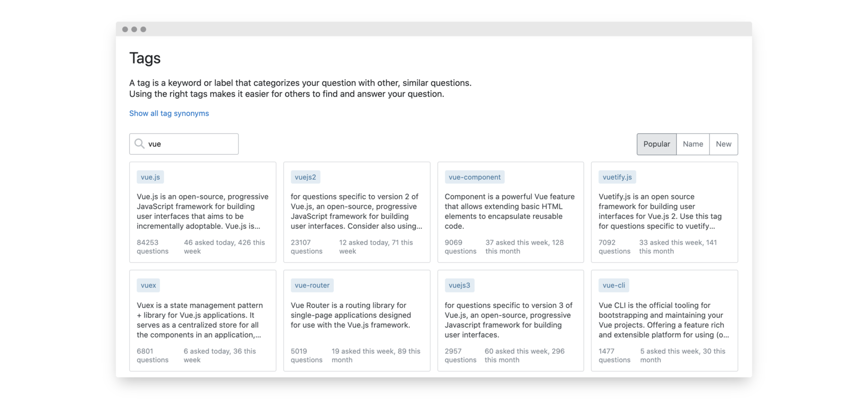Click the search magnifier icon

139,143
